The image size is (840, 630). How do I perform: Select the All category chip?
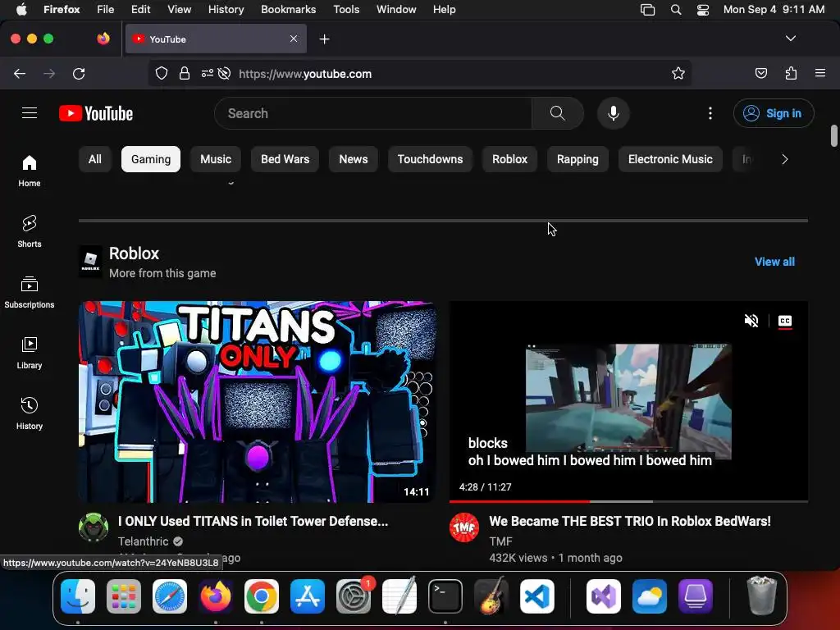(x=95, y=159)
